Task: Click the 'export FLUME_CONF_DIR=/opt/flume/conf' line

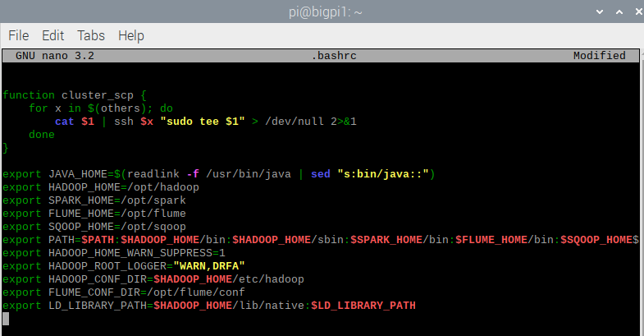Action: click(124, 292)
